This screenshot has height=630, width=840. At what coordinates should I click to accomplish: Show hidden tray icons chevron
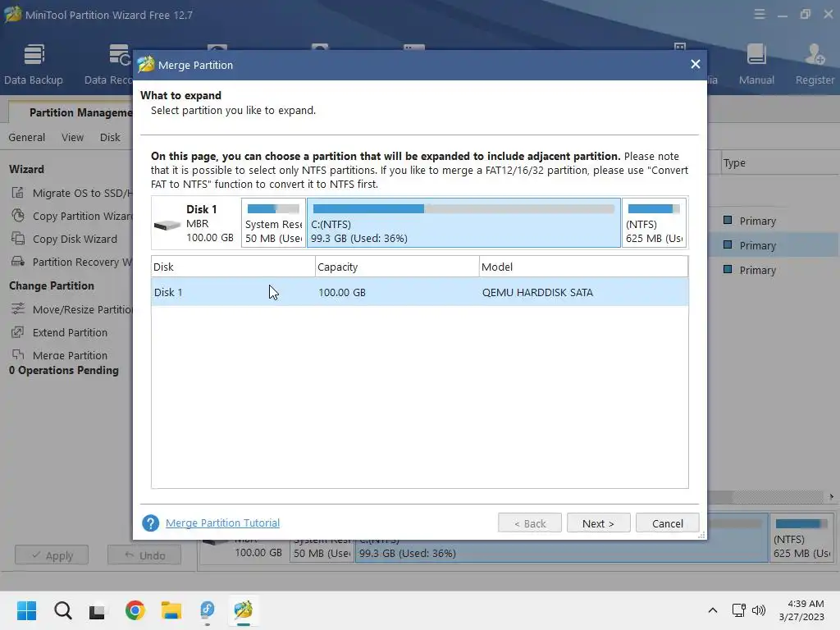713,610
